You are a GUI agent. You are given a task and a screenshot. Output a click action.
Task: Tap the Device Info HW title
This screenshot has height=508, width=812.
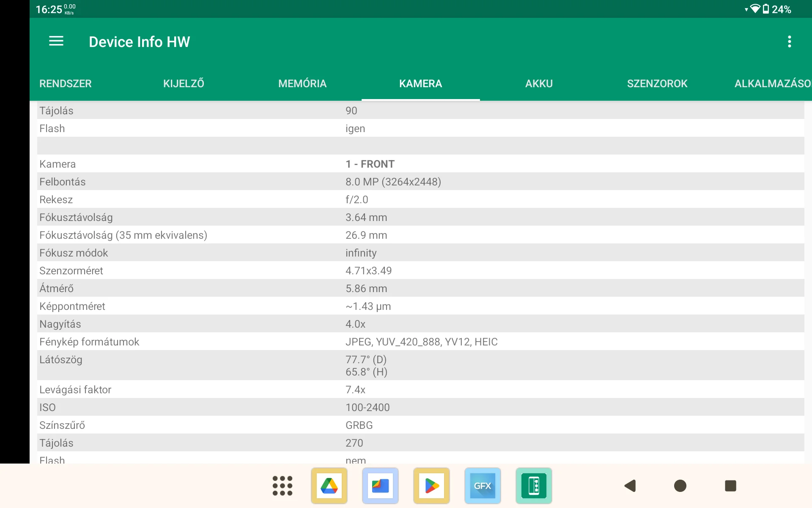140,41
